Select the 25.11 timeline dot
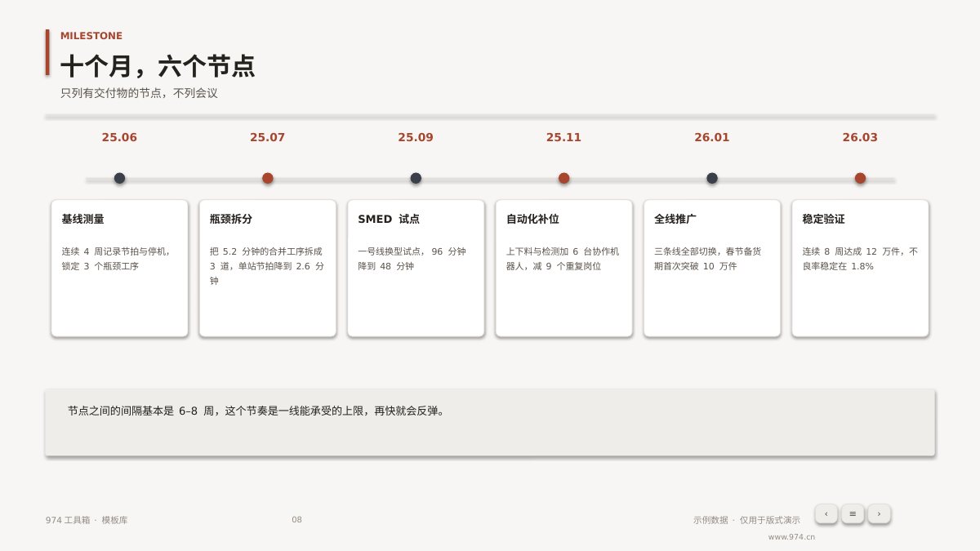 [564, 178]
